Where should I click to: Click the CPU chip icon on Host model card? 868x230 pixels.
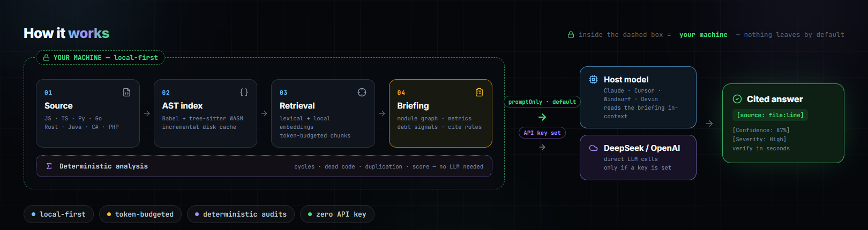593,79
